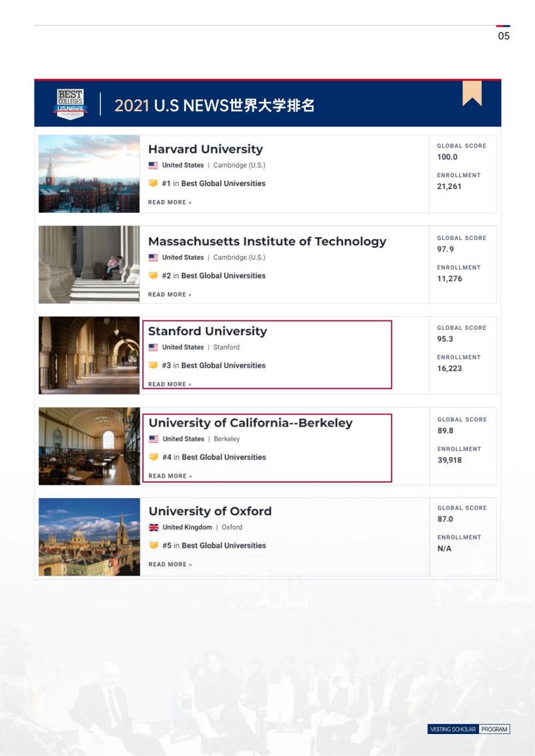
Task: Click Harvard's global score 100.0
Action: [448, 157]
